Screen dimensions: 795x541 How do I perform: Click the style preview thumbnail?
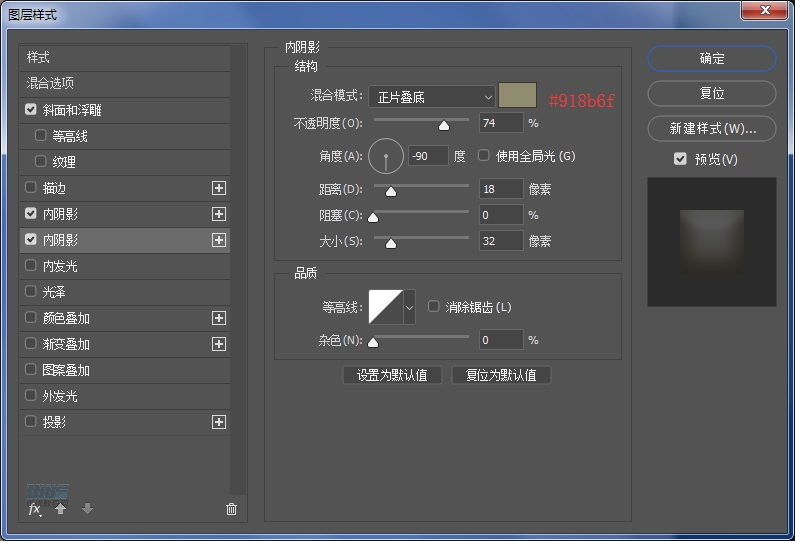tap(712, 242)
